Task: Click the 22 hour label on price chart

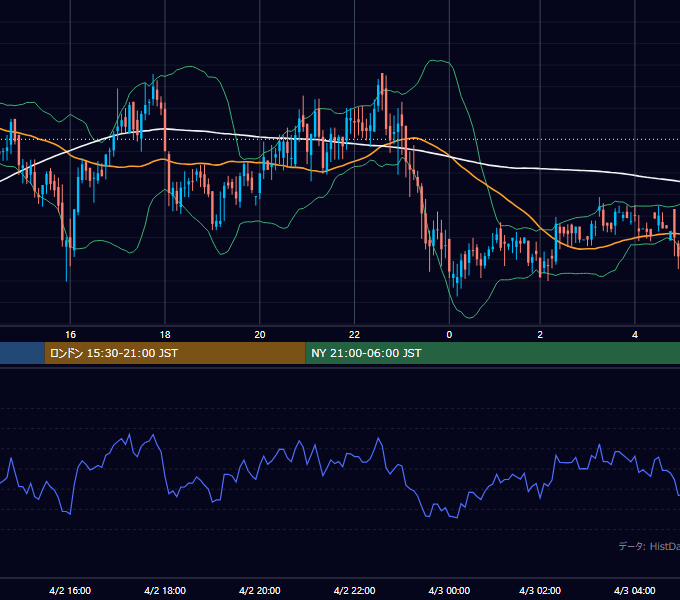Action: tap(354, 335)
